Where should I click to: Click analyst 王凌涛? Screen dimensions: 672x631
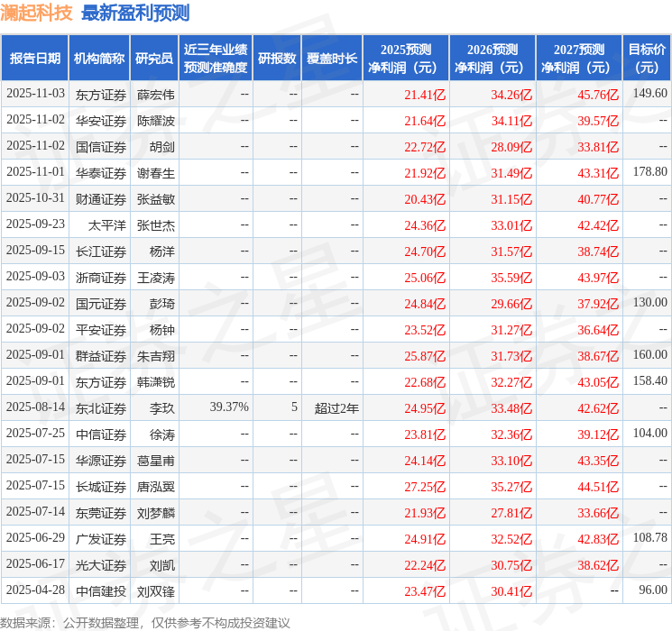(x=155, y=278)
